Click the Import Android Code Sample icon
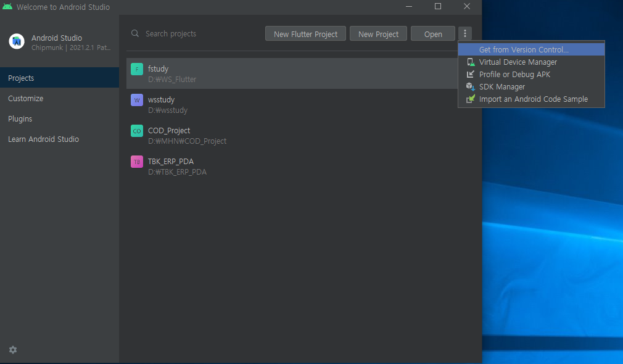The height and width of the screenshot is (364, 623). (471, 99)
